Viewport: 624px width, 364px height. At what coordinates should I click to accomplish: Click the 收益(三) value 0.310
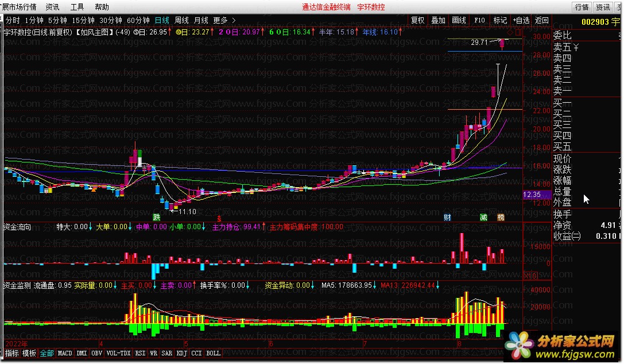point(606,237)
